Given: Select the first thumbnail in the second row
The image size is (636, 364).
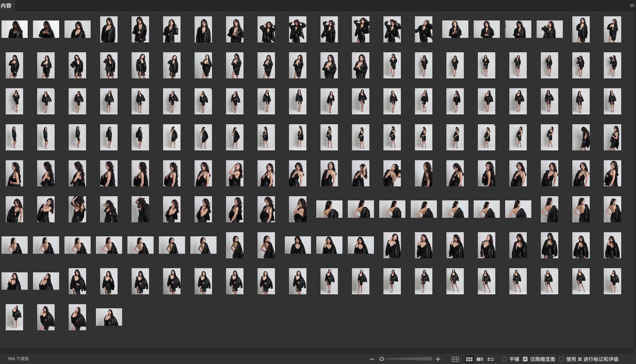Looking at the screenshot, I should (x=14, y=65).
